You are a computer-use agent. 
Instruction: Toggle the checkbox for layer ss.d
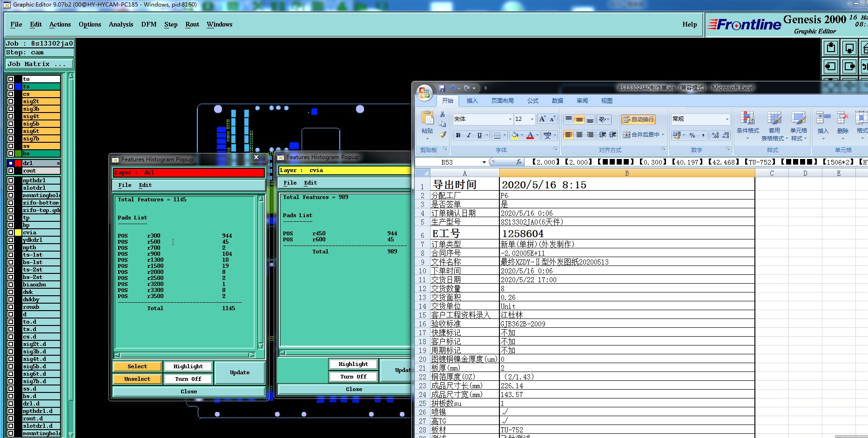tap(11, 389)
